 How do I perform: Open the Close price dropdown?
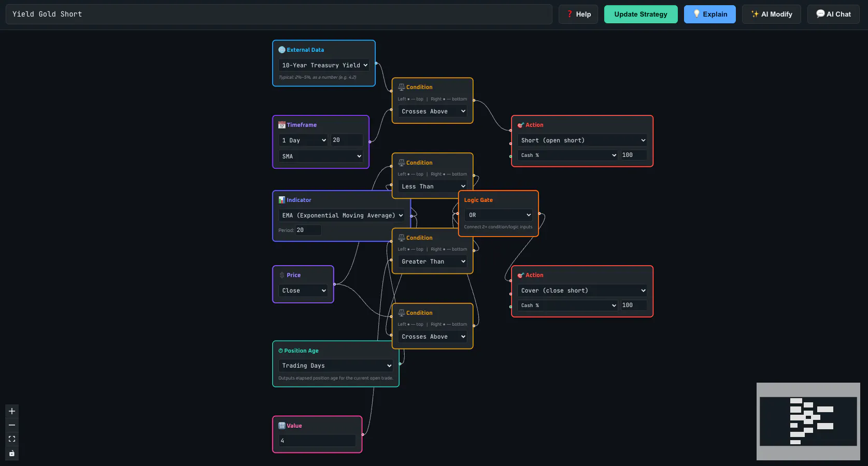pos(303,290)
